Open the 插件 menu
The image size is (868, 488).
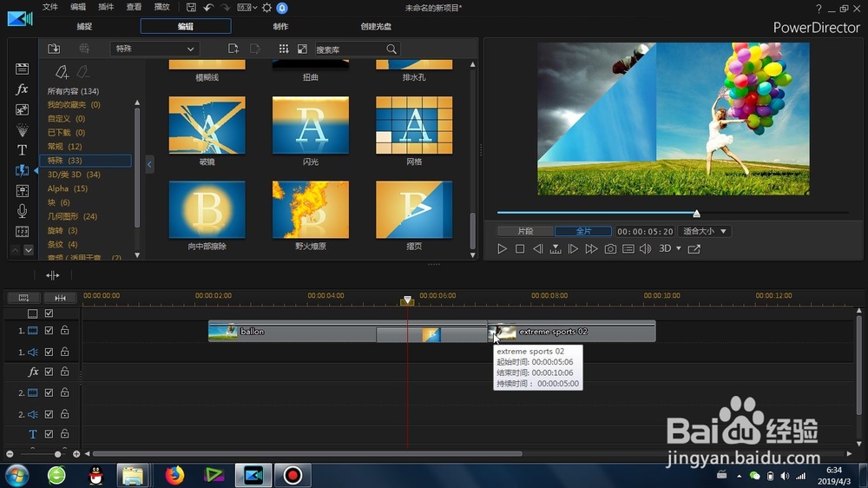pos(106,7)
